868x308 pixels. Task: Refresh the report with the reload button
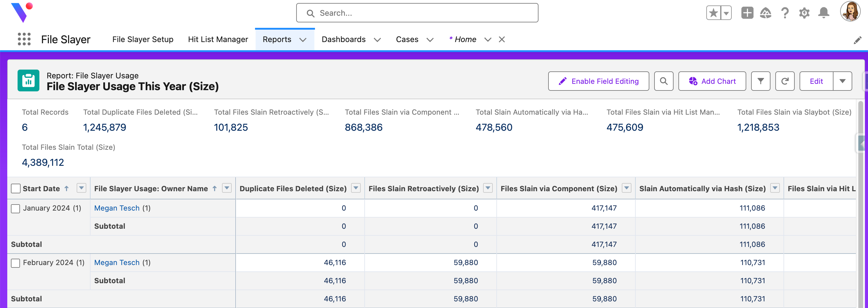click(x=785, y=81)
